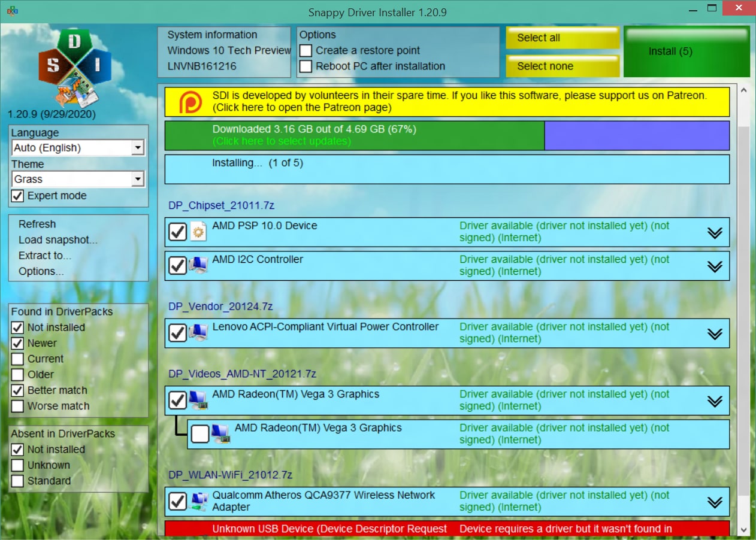Uncheck AMD I2C Controller driver

[177, 265]
